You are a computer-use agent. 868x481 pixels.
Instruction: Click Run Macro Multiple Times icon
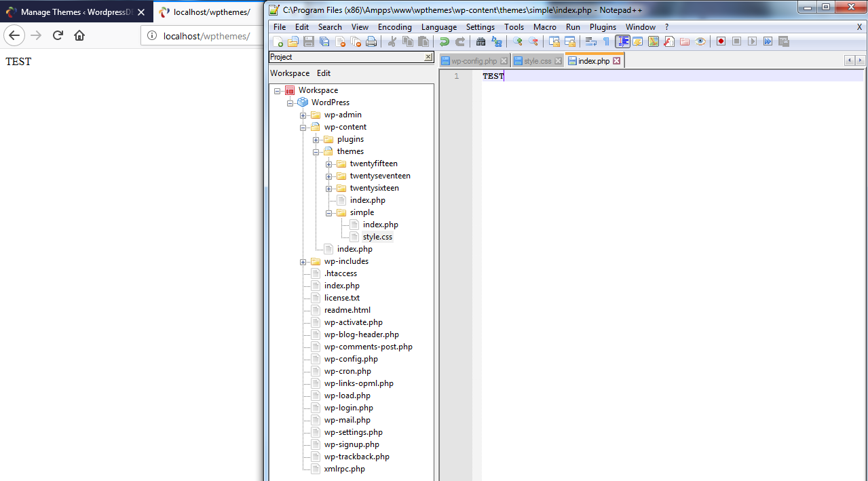(x=768, y=41)
